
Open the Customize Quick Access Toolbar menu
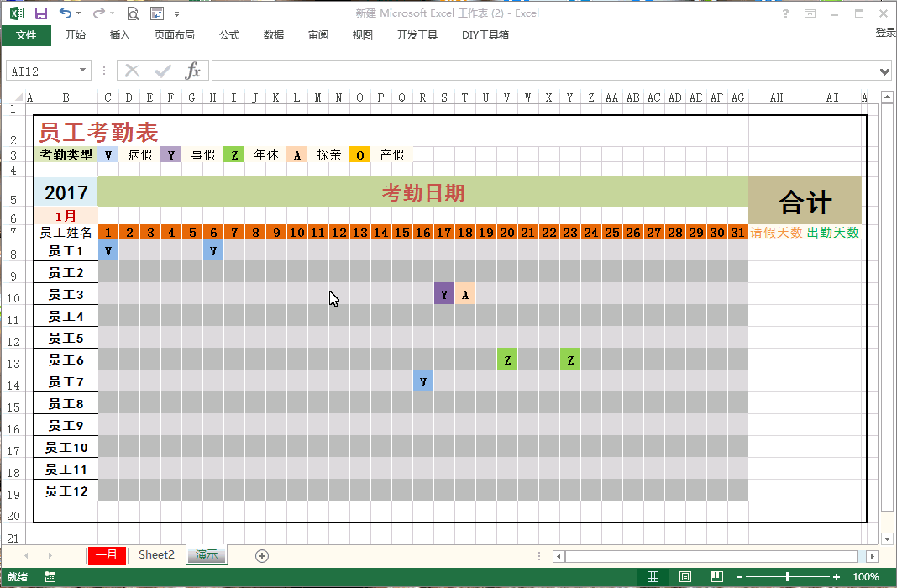(x=176, y=13)
